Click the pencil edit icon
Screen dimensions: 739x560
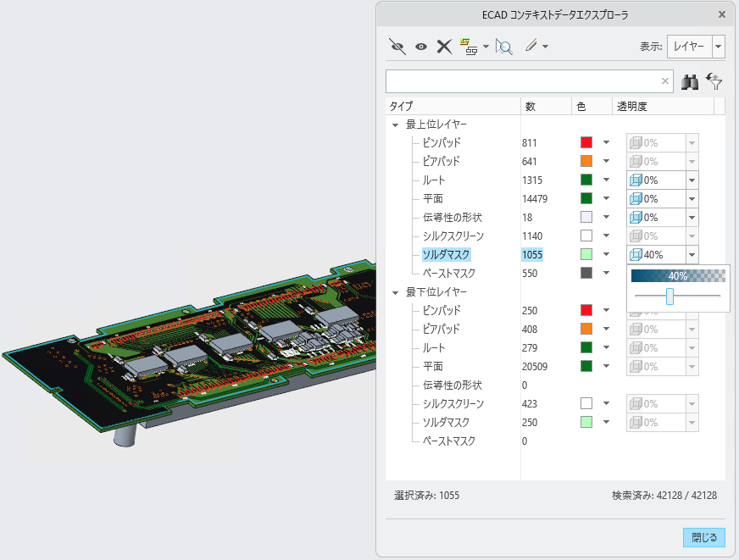point(531,46)
